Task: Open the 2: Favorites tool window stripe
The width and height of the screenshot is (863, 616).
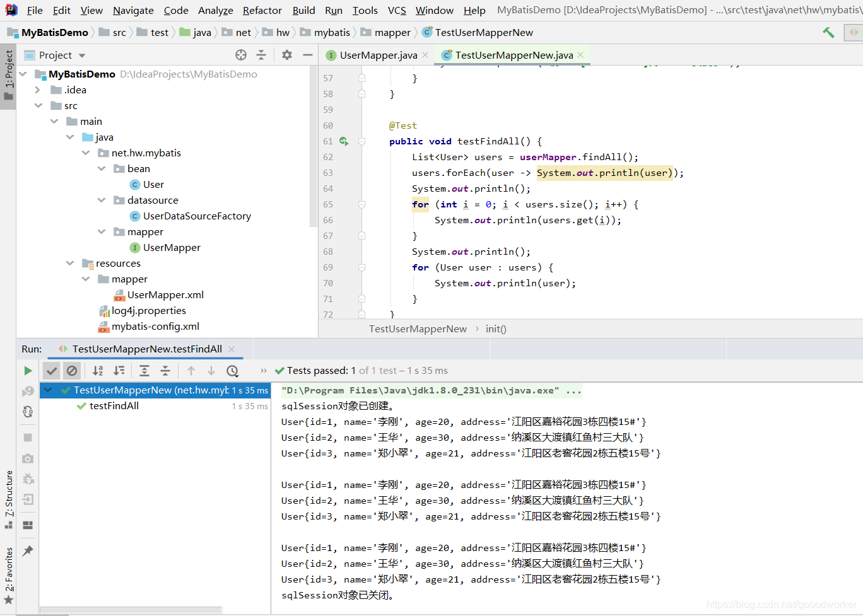Action: tap(9, 576)
